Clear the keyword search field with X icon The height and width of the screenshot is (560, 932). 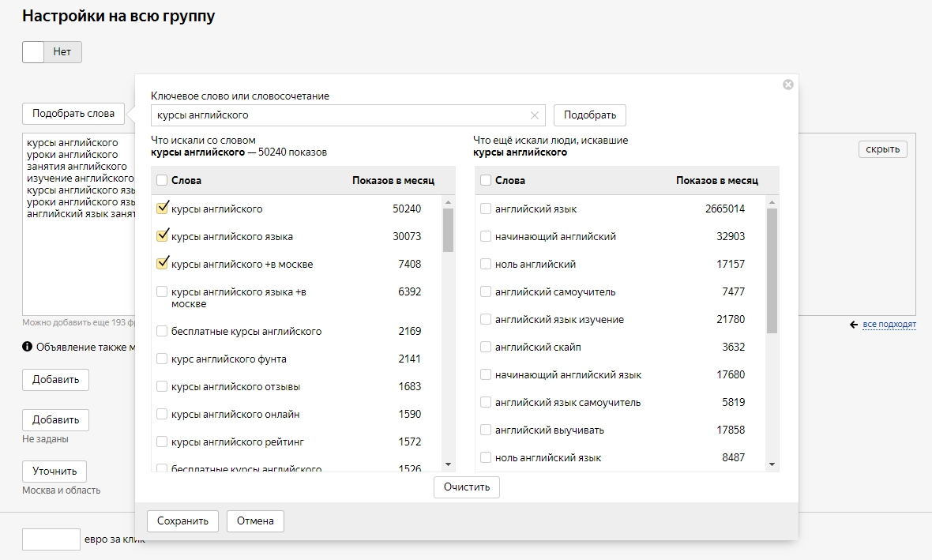535,115
